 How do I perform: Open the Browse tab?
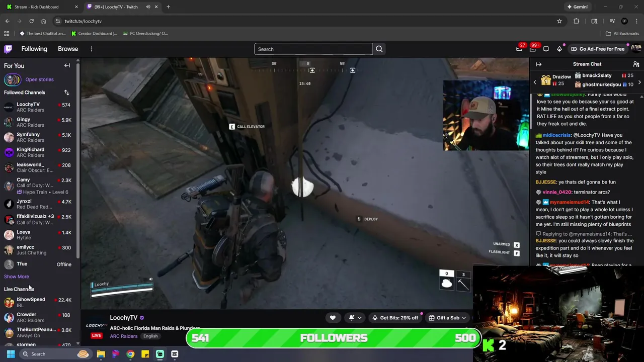(68, 49)
